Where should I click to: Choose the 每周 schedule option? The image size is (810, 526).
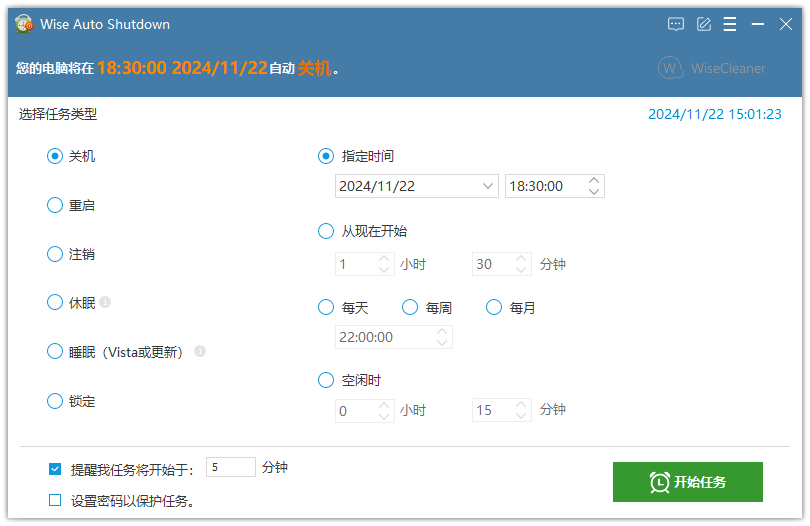[x=410, y=307]
